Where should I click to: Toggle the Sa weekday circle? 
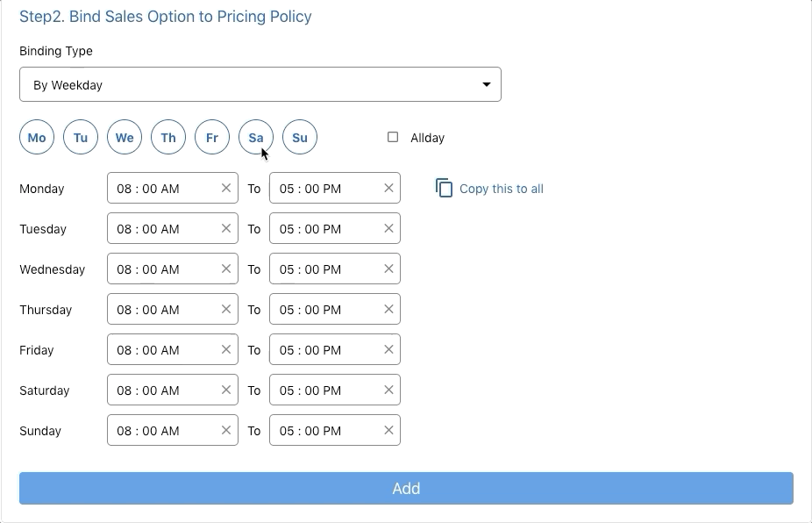[256, 138]
